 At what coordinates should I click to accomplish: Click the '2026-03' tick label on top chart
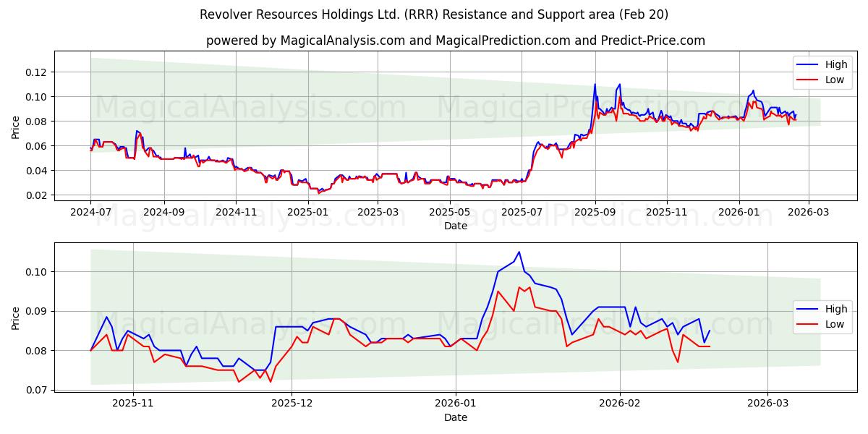coord(809,213)
